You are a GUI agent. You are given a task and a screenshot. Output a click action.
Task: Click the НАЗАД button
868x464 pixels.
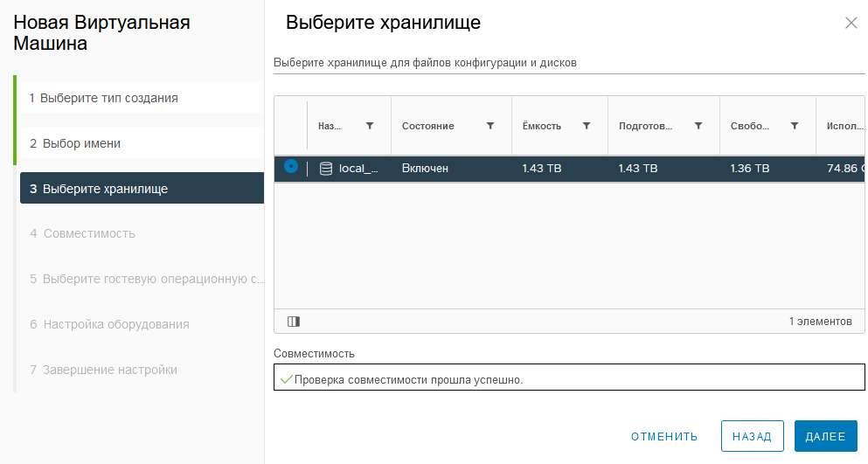(x=753, y=436)
